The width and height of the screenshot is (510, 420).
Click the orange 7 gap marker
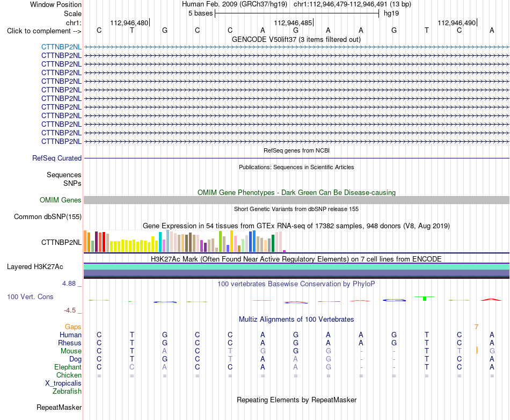point(477,327)
